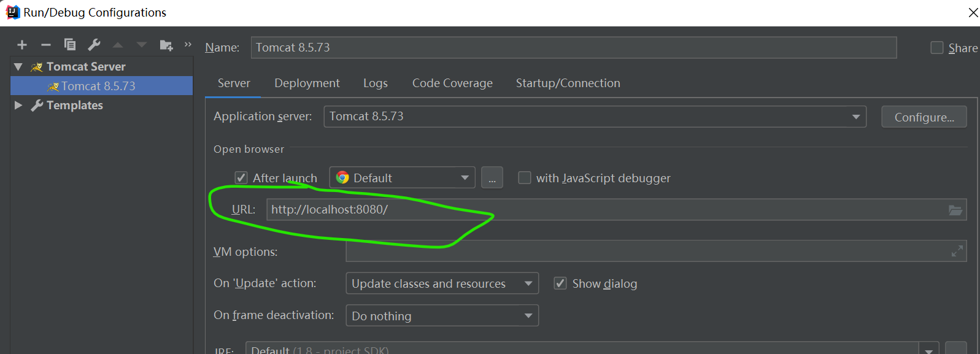The height and width of the screenshot is (354, 980).
Task: Click the IntelliJ IDEA icon in title bar
Action: [x=12, y=12]
